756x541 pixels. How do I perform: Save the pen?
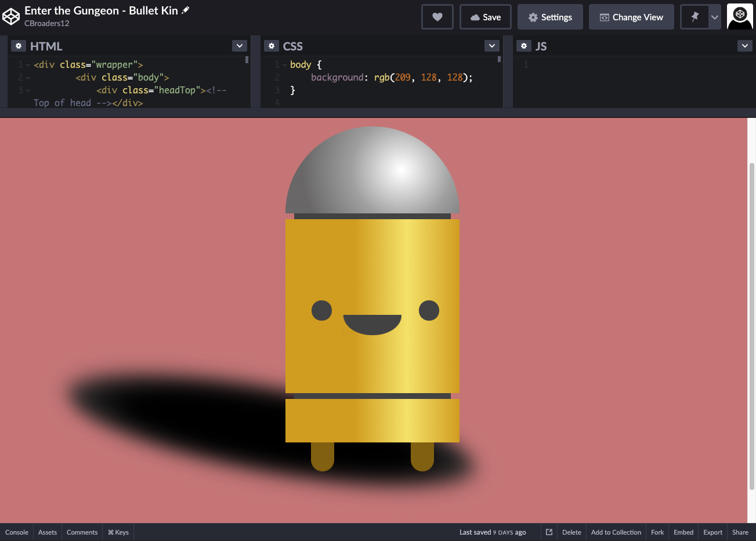pyautogui.click(x=485, y=17)
